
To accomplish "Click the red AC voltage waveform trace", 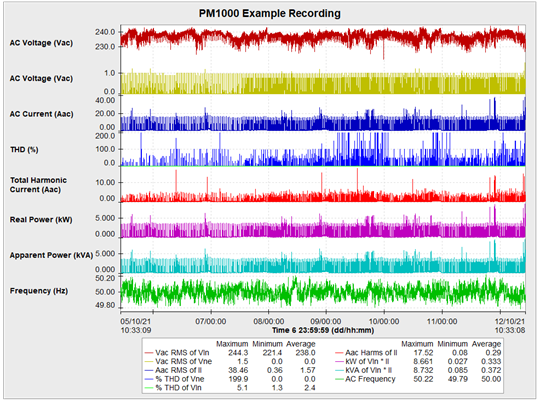I will click(323, 38).
